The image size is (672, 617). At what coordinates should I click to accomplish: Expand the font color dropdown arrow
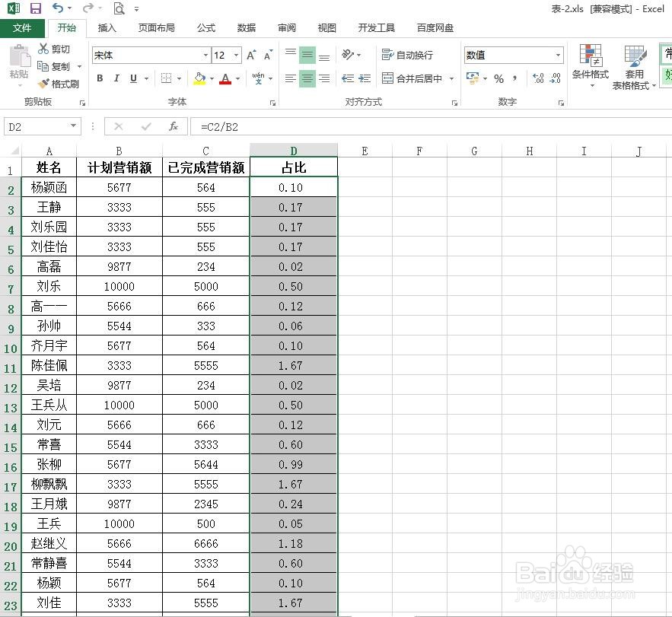pyautogui.click(x=237, y=79)
